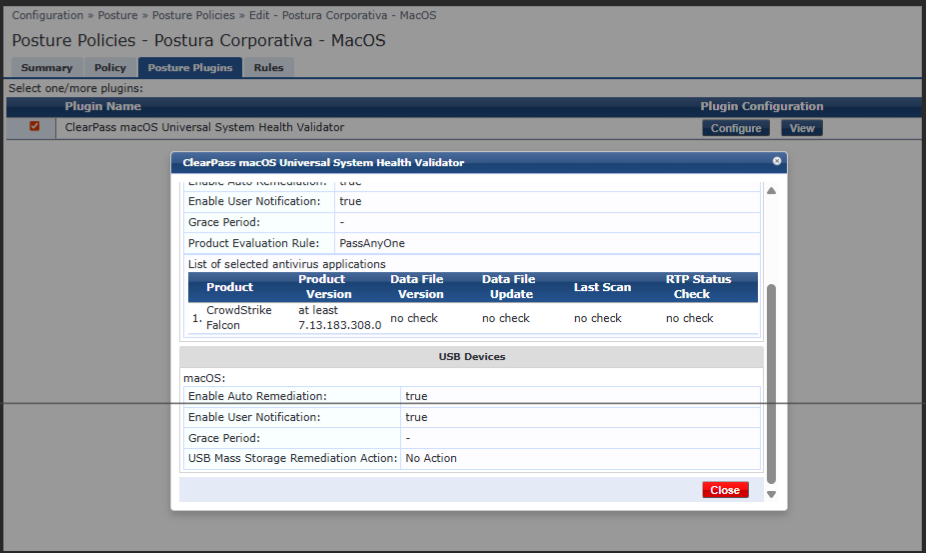Select the Posture Plugins tab
The height and width of the screenshot is (553, 926).
(x=190, y=67)
